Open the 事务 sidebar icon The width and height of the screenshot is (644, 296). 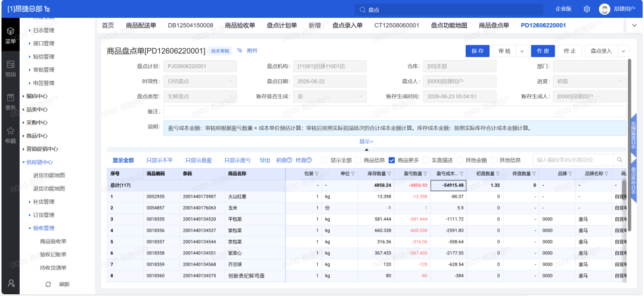pyautogui.click(x=11, y=98)
